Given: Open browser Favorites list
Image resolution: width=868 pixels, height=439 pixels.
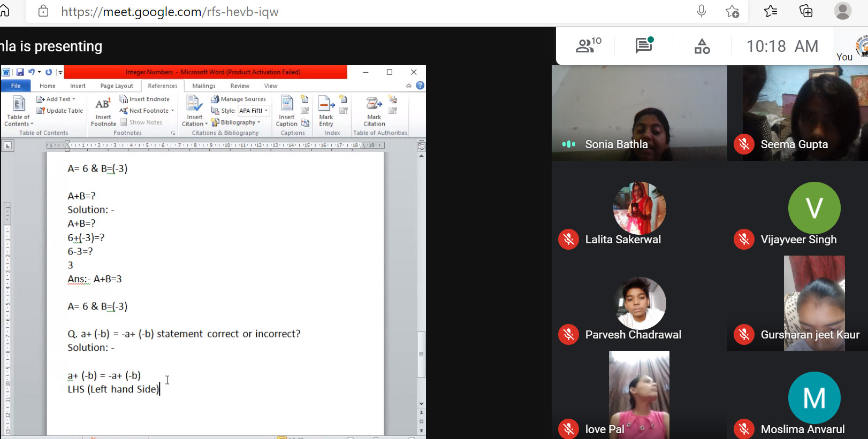Looking at the screenshot, I should click(x=771, y=11).
